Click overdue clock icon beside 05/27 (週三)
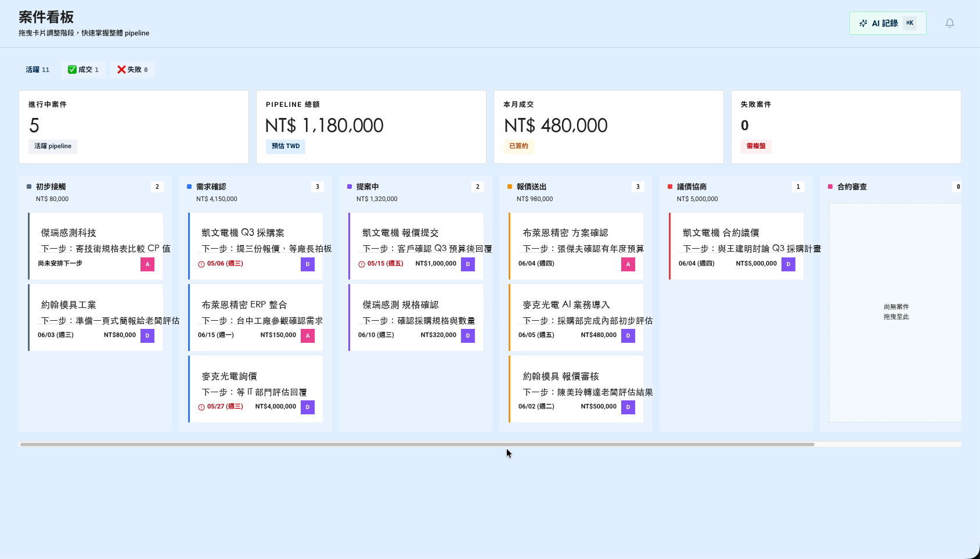980x559 pixels. (201, 407)
